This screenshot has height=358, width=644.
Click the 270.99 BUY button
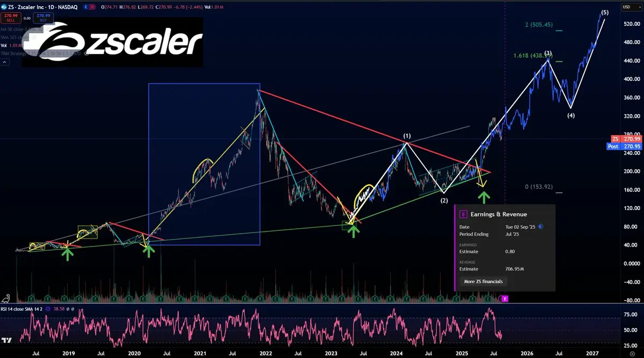pyautogui.click(x=43, y=18)
